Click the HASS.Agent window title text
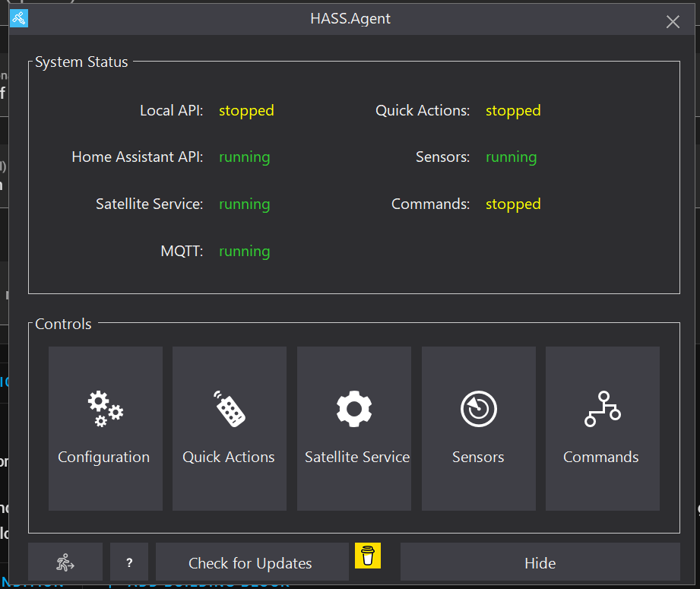This screenshot has height=589, width=700. coord(350,19)
